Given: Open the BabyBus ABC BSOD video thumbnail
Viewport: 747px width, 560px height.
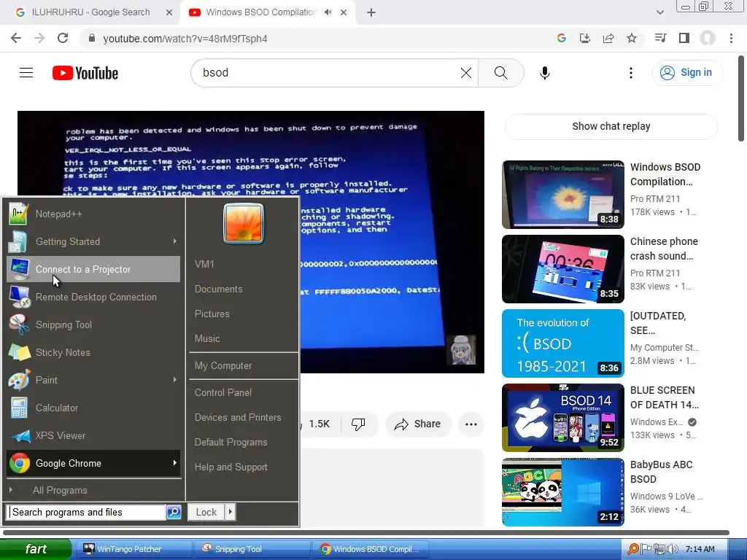Looking at the screenshot, I should (x=562, y=492).
